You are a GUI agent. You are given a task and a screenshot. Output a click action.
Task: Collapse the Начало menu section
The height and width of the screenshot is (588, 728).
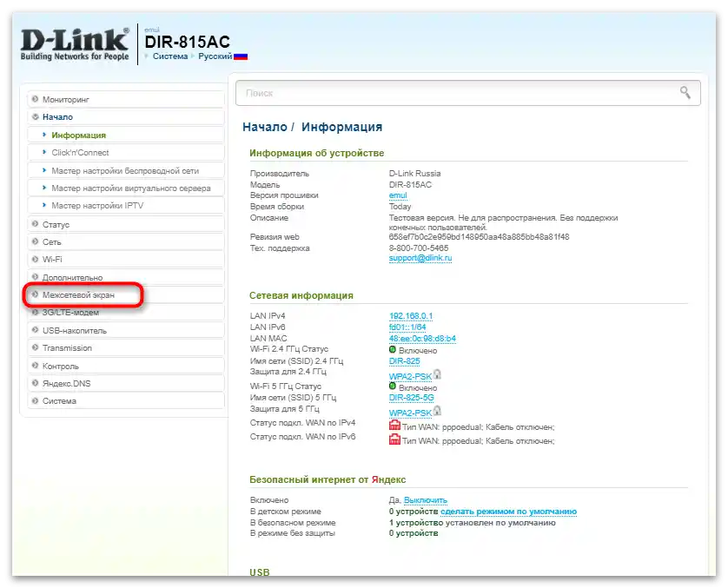point(126,117)
